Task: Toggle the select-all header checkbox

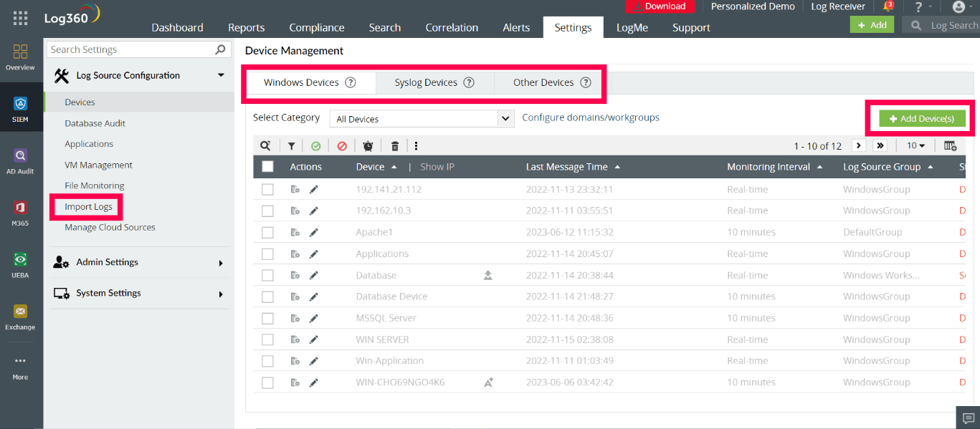Action: [x=267, y=167]
